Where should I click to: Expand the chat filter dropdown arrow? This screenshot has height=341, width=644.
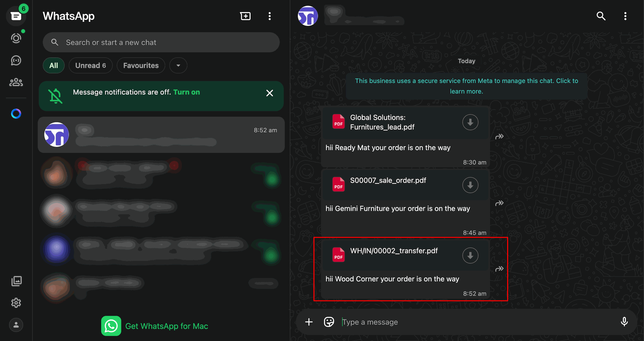[178, 65]
